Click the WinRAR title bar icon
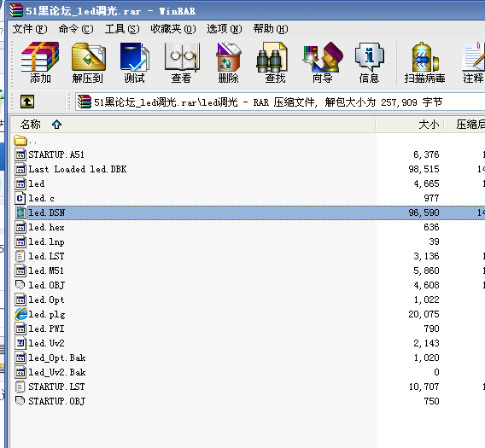This screenshot has height=448, width=485. pyautogui.click(x=16, y=10)
